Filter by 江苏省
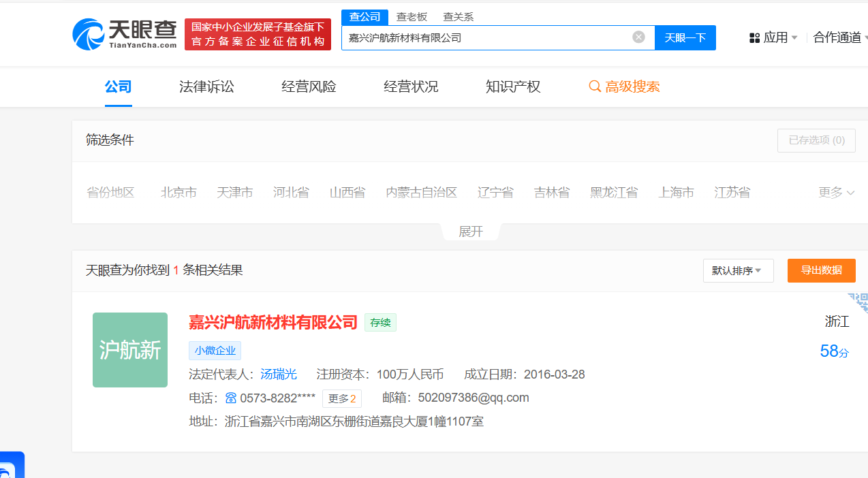 (x=732, y=193)
